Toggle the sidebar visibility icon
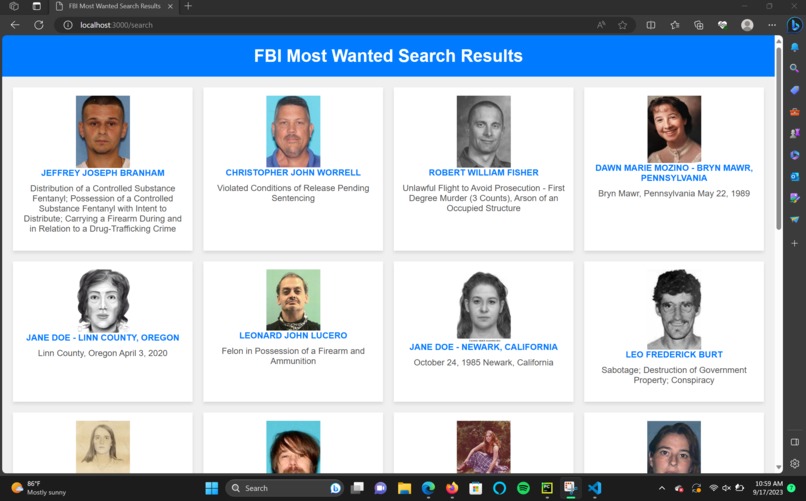 (x=795, y=442)
